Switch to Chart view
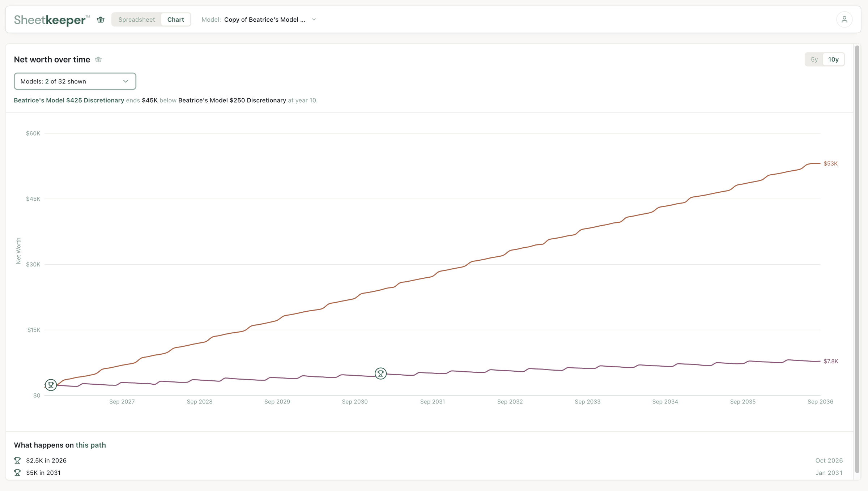 pos(175,20)
